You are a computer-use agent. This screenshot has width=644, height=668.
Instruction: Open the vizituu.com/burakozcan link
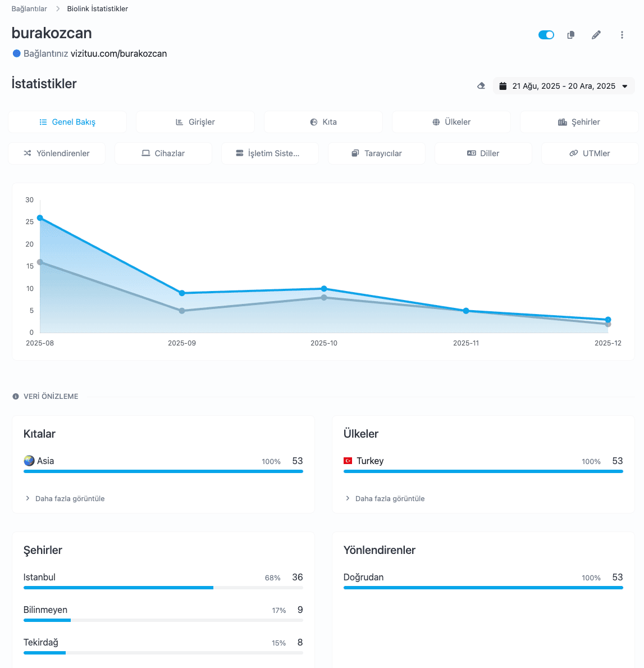coord(118,54)
